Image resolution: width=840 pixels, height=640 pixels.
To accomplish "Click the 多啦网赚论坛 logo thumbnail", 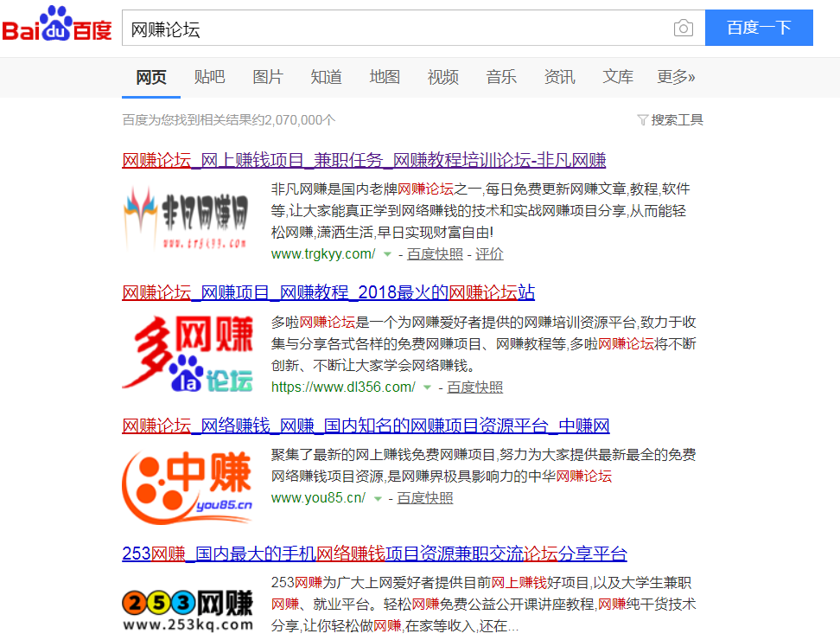I will tap(188, 353).
